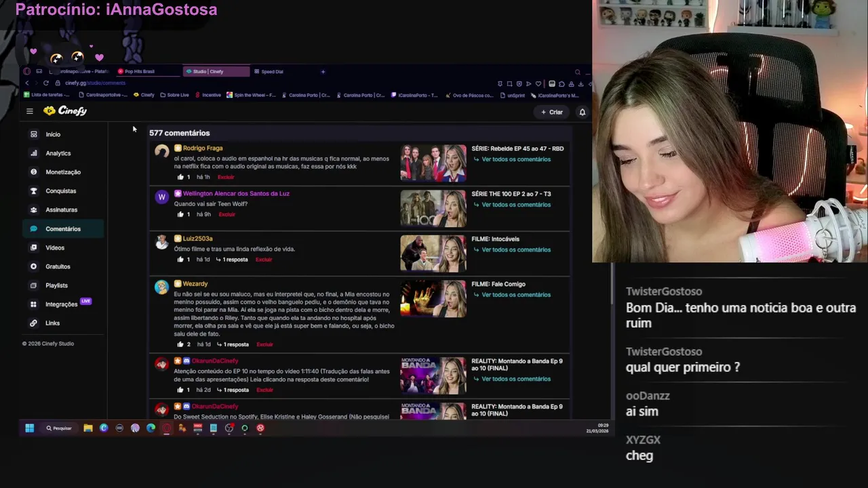Reload the page with refresh icon
The image size is (868, 488).
pos(46,83)
